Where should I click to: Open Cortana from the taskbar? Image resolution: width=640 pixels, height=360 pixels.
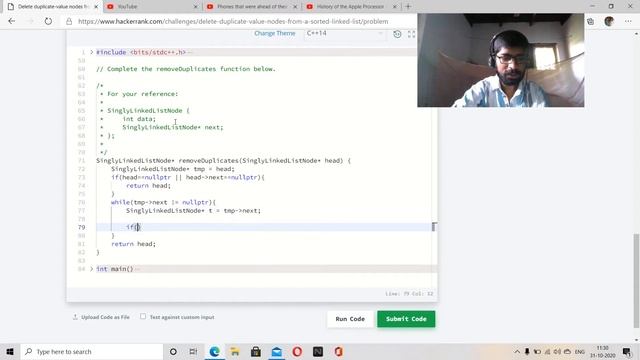click(x=173, y=351)
